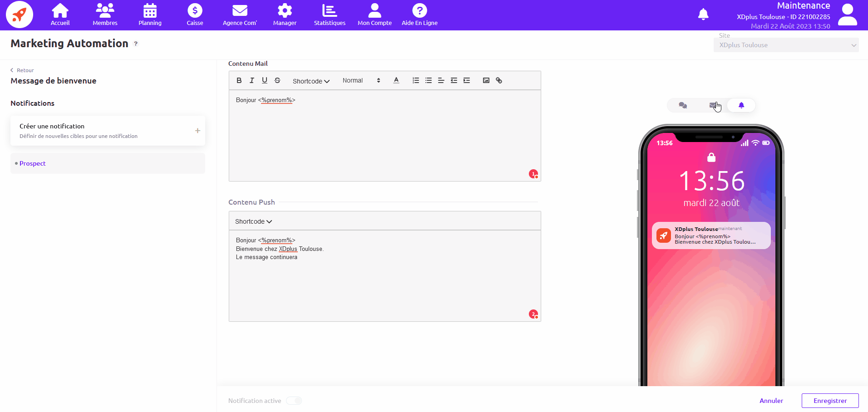The width and height of the screenshot is (868, 412).
Task: Click the user profile avatar
Action: tap(847, 15)
